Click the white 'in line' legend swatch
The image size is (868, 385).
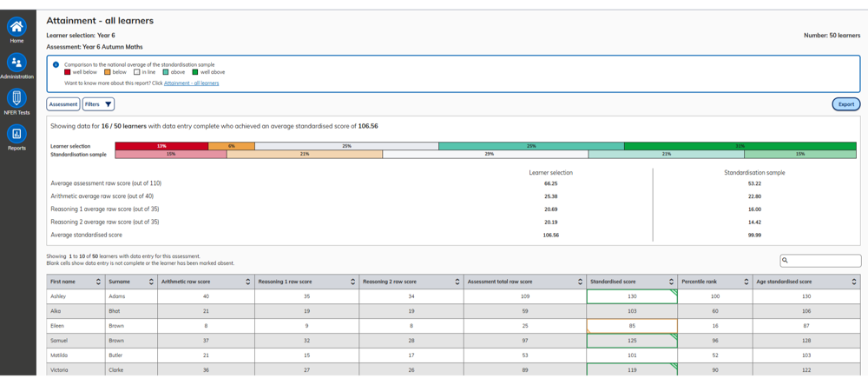tap(137, 72)
